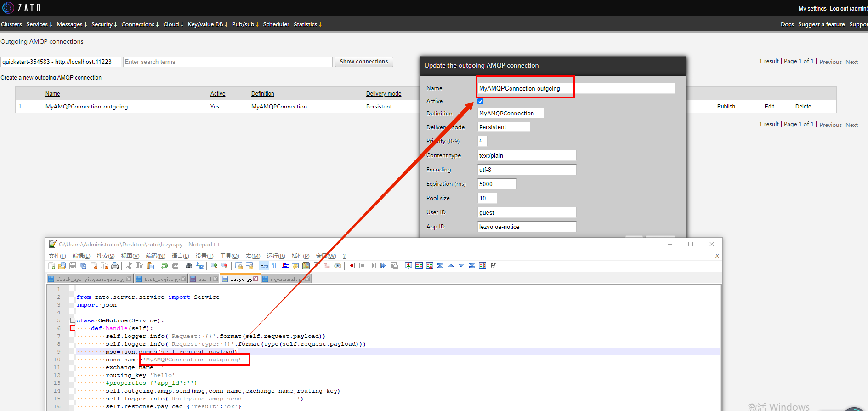
Task: Click the My settings link
Action: [812, 9]
